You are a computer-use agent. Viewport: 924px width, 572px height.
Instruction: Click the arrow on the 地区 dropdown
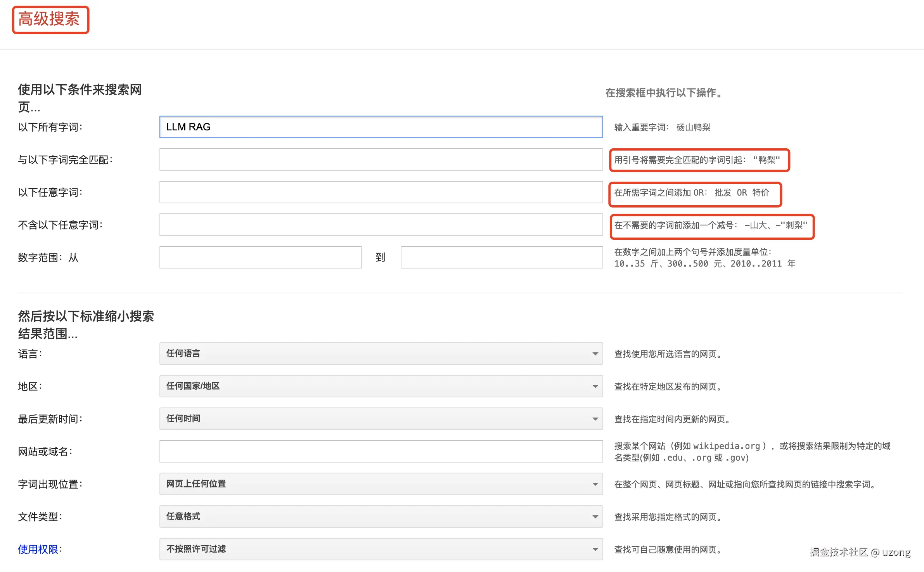point(595,387)
